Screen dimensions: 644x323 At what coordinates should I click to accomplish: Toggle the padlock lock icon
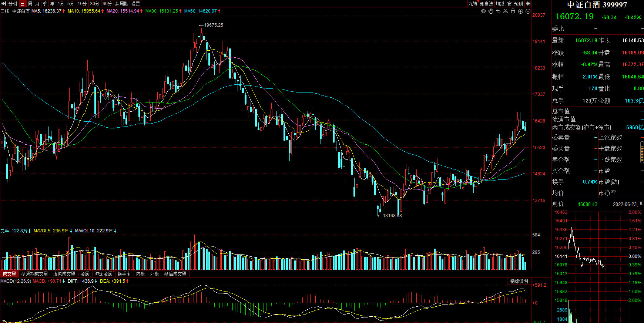point(513,11)
